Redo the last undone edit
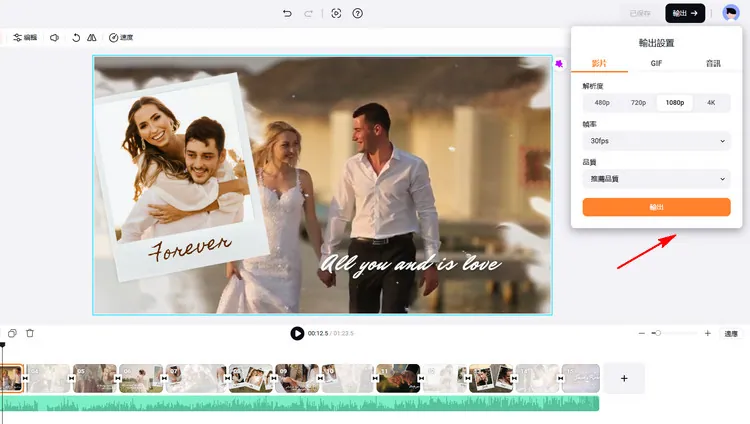Viewport: 750px width, 424px height. point(309,13)
